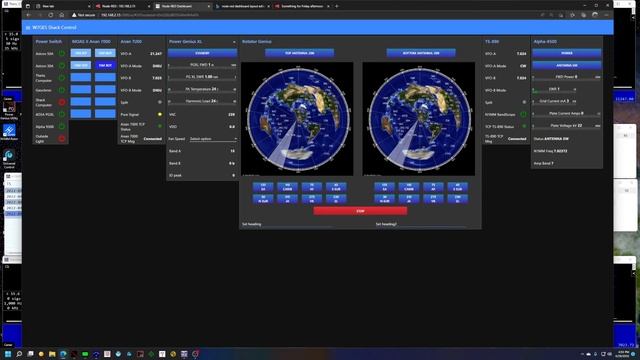Click the right Set heading input field
Viewport: 640px width, 360px height.
tap(421, 224)
